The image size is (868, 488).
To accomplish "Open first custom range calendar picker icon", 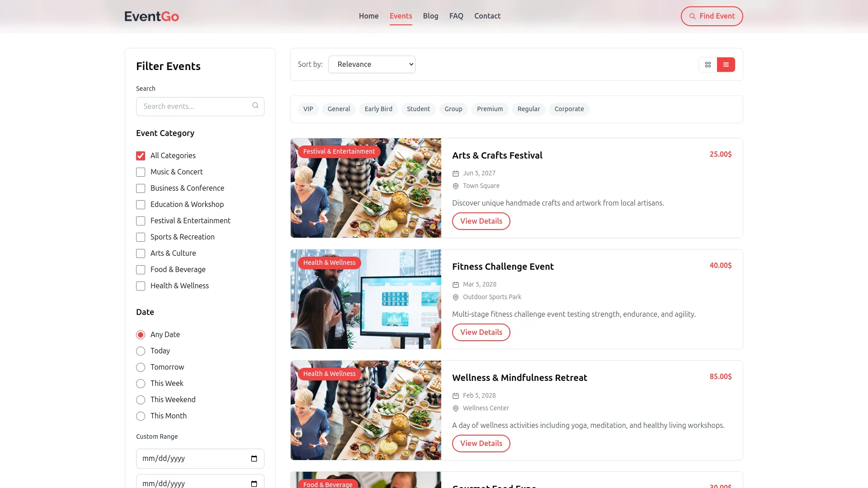I will coord(254,459).
